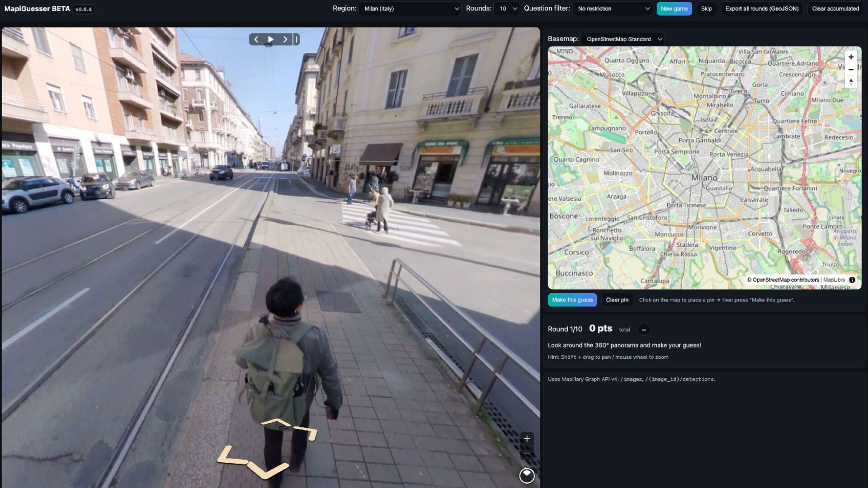Export all rounds as GeoJSON
This screenshot has height=488, width=868.
[762, 9]
